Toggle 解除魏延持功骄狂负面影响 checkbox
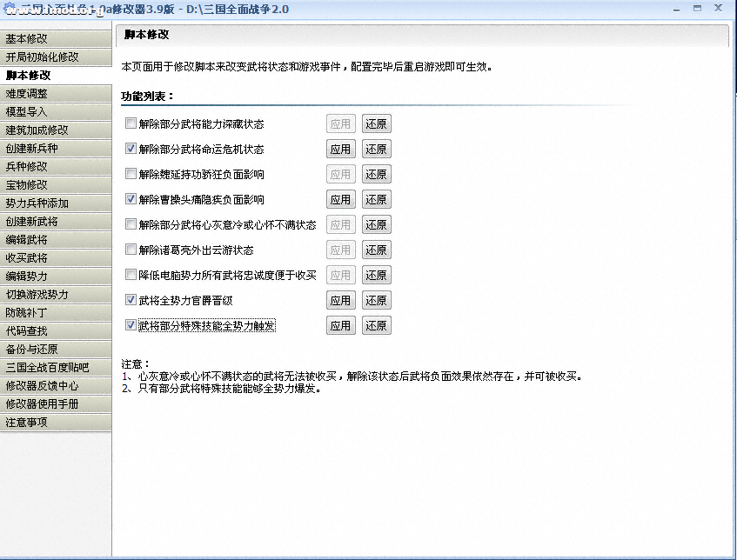 pos(131,174)
